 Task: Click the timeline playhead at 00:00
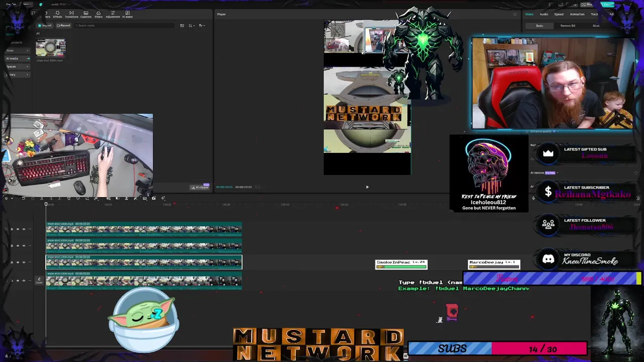(x=46, y=204)
